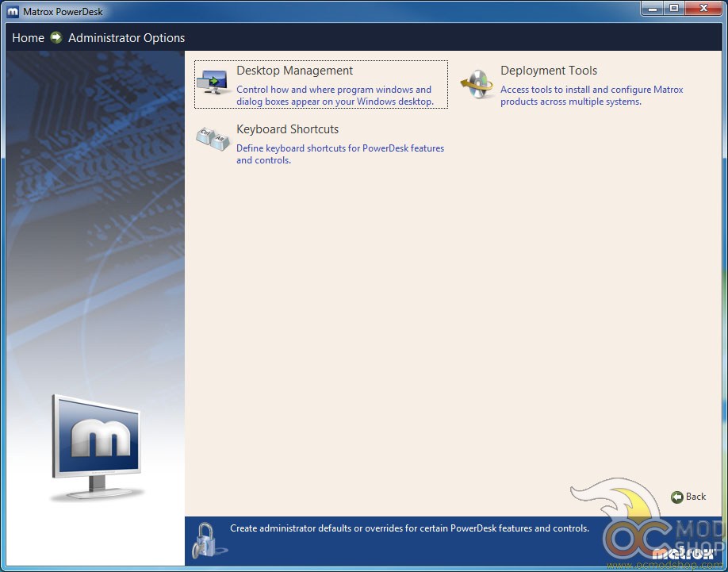Screen dimensions: 728x572
Task: Click the Keyboard Shortcuts Ctrl-Alt keys icon
Action: pyautogui.click(x=213, y=138)
